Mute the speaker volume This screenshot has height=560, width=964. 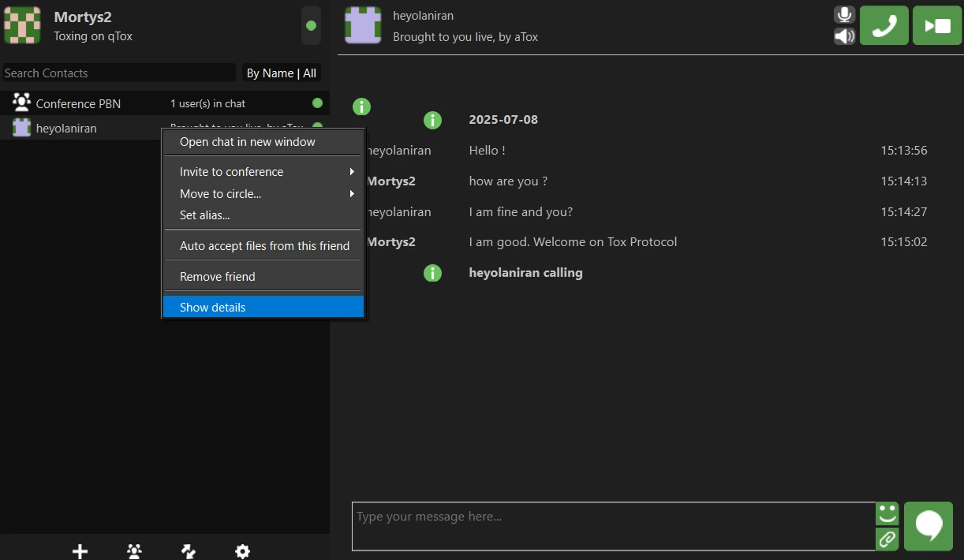point(845,36)
